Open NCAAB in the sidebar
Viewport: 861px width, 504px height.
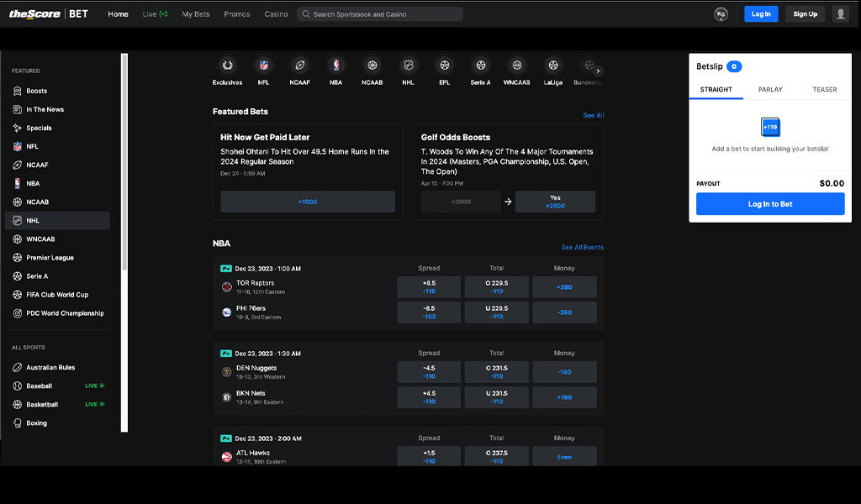pyautogui.click(x=58, y=202)
